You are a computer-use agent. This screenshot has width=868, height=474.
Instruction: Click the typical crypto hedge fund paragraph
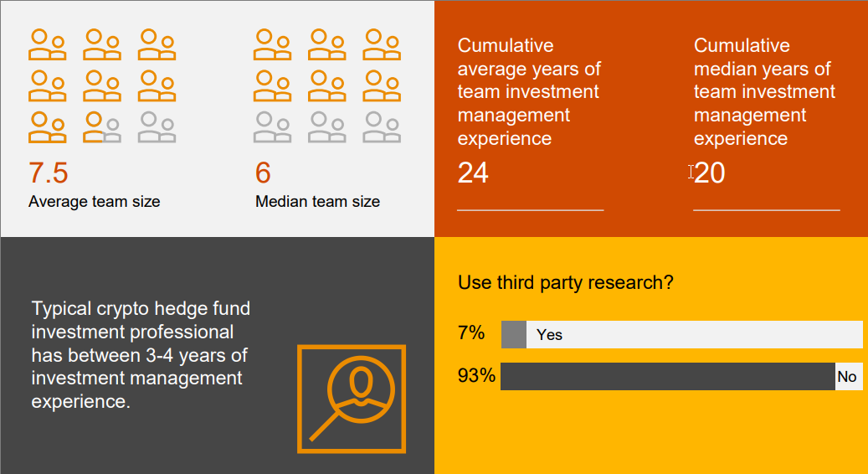(141, 354)
